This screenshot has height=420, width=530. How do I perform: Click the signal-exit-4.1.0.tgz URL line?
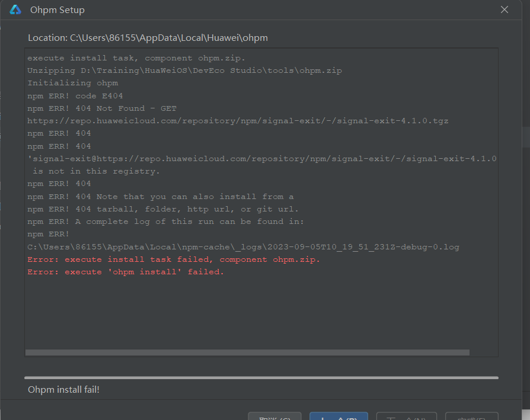click(238, 121)
